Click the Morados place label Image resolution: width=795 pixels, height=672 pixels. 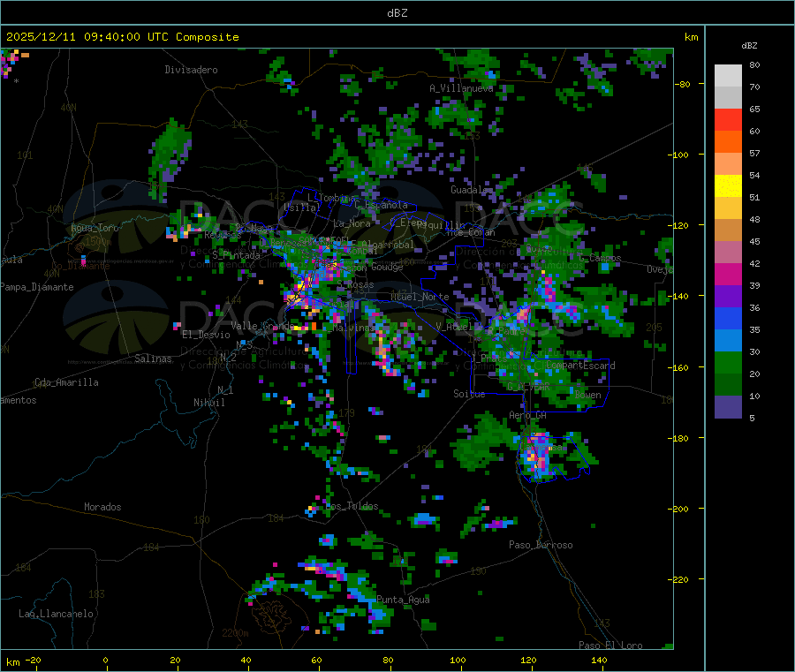click(102, 507)
